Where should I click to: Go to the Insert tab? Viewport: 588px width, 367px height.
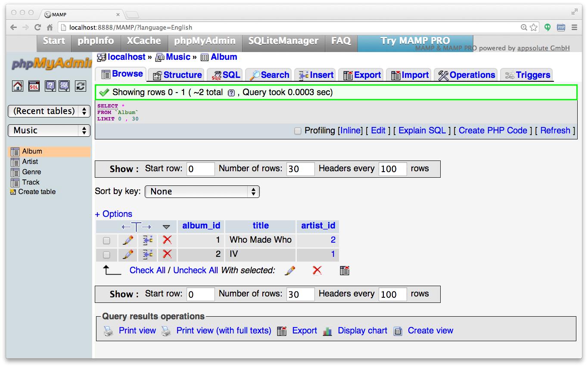316,75
